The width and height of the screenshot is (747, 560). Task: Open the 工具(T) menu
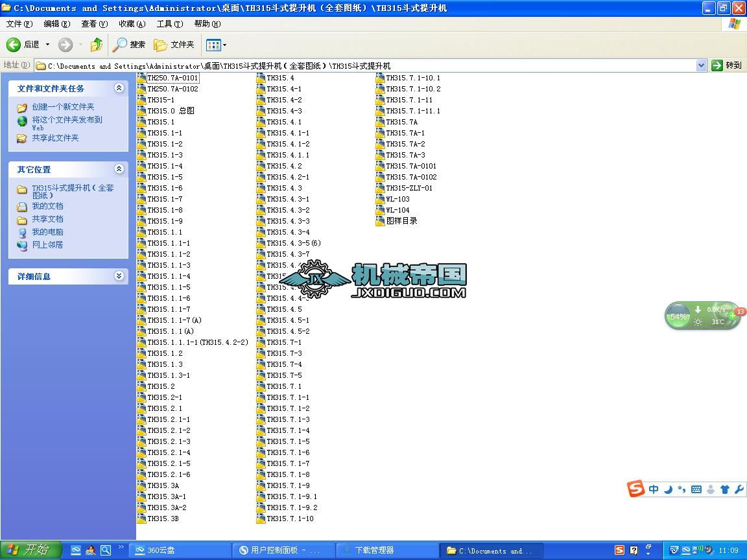coord(170,24)
